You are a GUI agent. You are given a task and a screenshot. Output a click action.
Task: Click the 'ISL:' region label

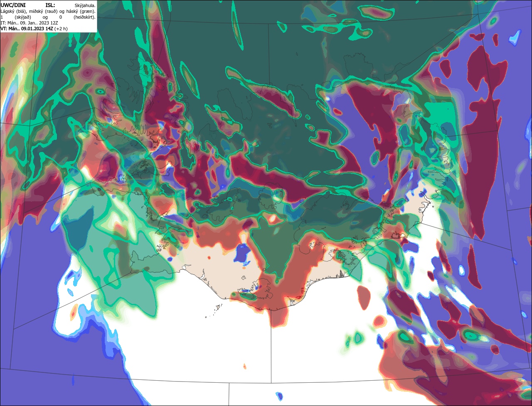(x=50, y=5)
